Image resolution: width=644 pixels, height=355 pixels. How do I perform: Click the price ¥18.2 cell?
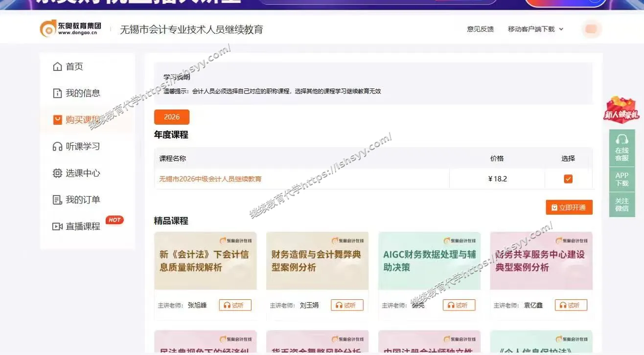coord(497,179)
